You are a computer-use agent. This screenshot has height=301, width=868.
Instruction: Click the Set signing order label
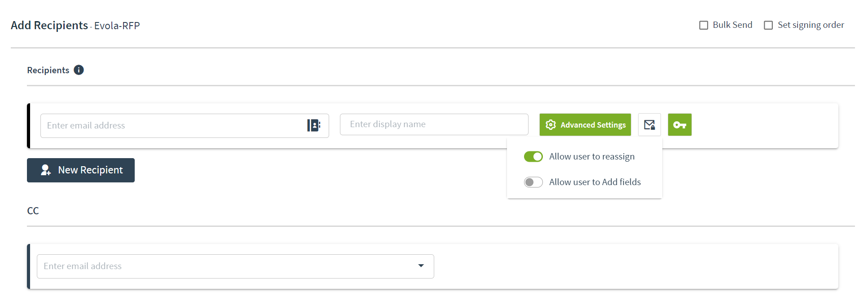coord(811,25)
